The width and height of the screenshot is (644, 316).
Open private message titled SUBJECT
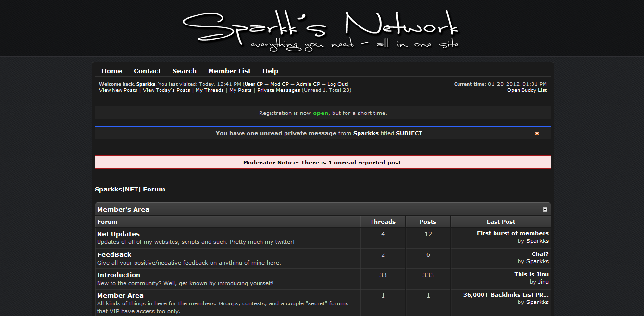coord(409,133)
